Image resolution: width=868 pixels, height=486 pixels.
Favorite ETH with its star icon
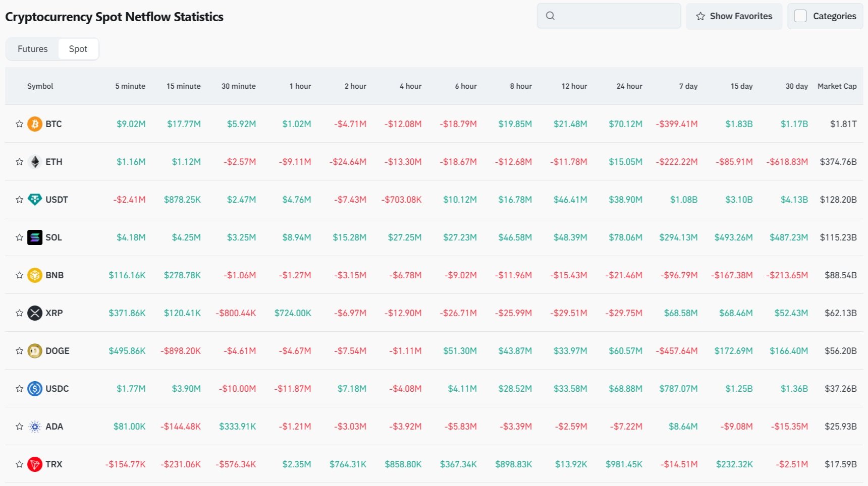point(19,162)
